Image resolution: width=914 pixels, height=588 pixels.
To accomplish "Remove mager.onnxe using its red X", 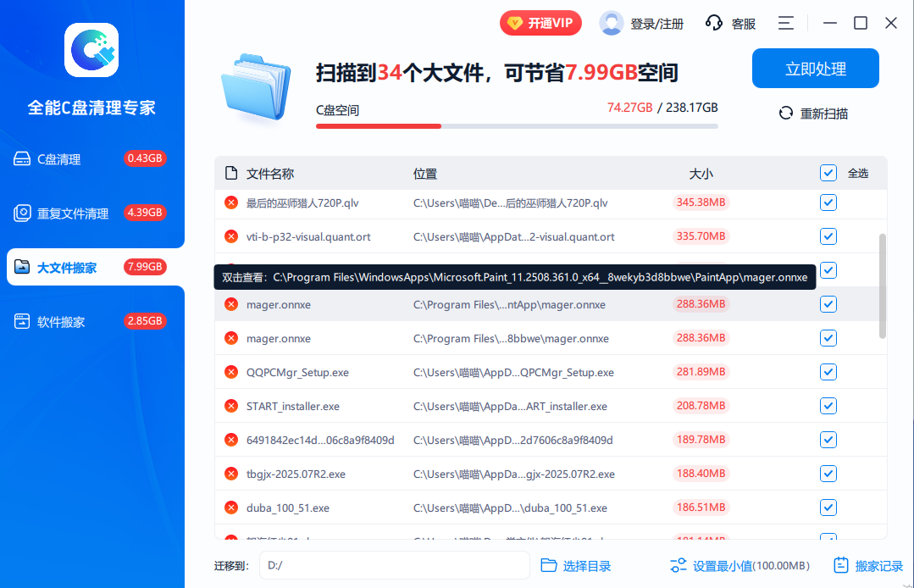I will 230,303.
